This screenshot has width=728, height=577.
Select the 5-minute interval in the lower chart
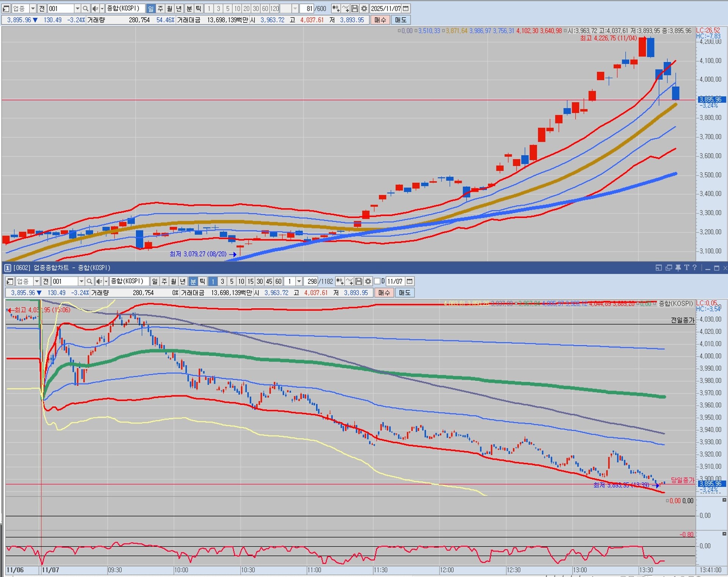232,281
